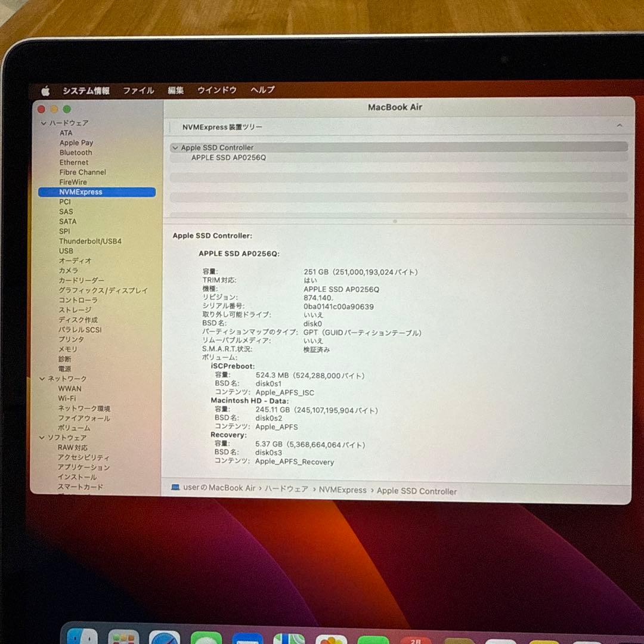Select FireWire in the sidebar
The width and height of the screenshot is (644, 644).
73,182
